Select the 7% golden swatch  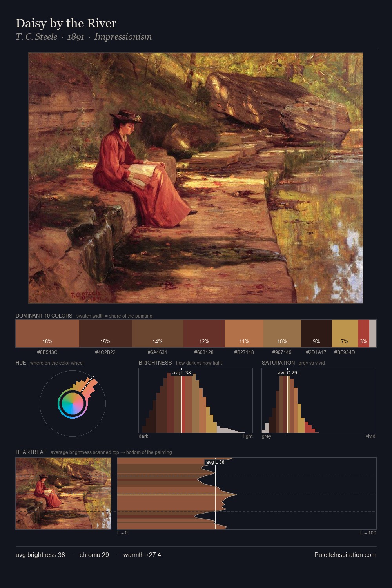(345, 334)
